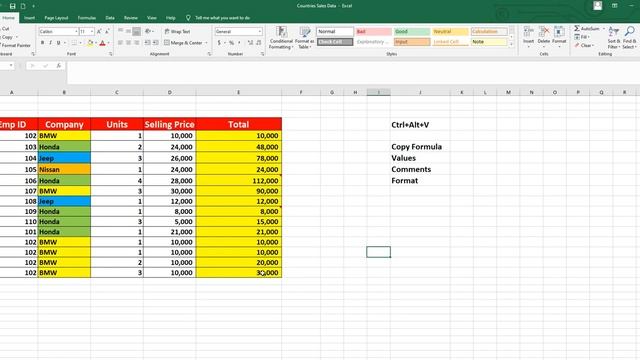Open the Borders dropdown arrow
The image size is (640, 360).
point(80,43)
